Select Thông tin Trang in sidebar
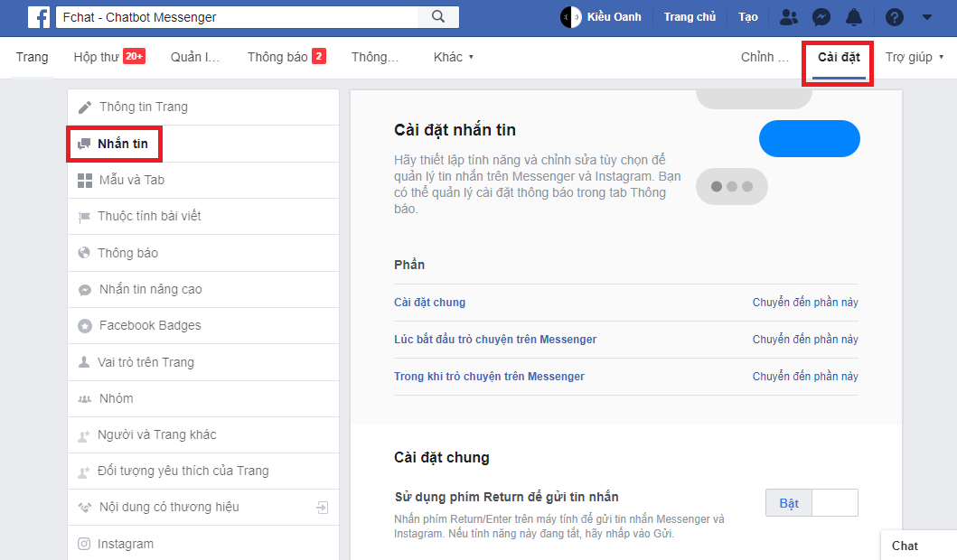 pos(203,107)
